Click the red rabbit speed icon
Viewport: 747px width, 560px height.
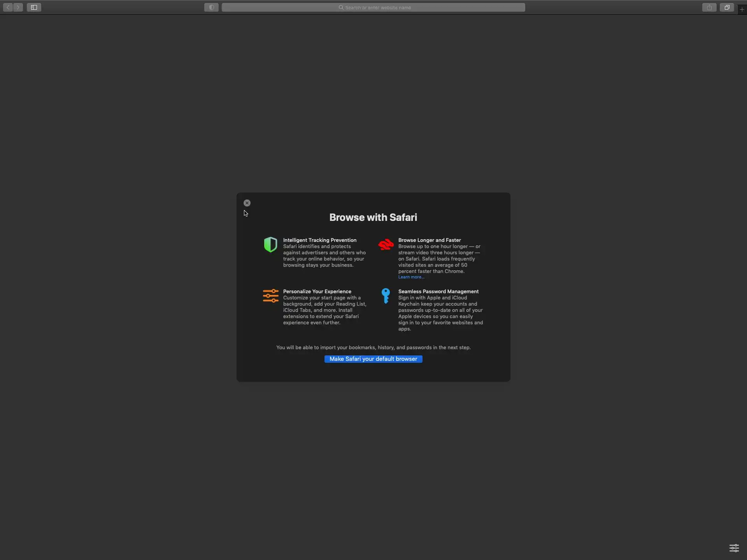coord(386,245)
